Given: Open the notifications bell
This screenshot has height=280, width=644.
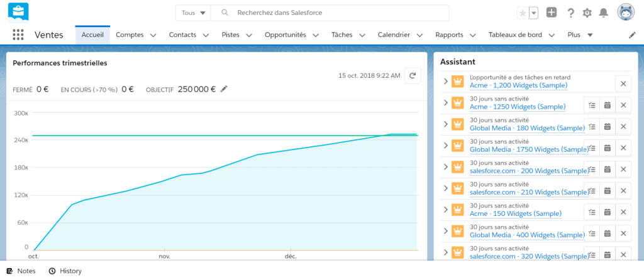Looking at the screenshot, I should click(603, 13).
